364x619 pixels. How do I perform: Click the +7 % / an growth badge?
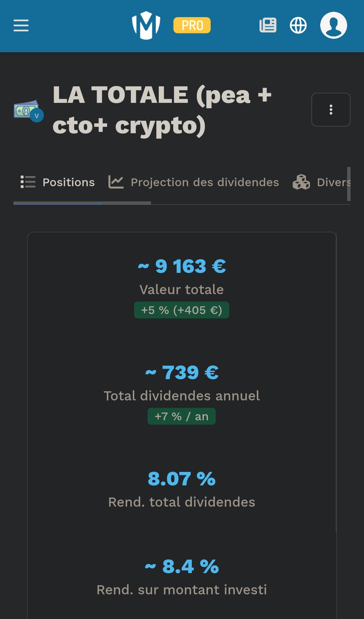click(182, 416)
